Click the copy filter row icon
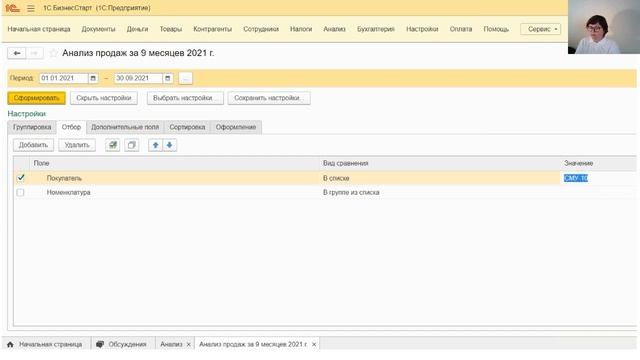640x360 pixels. click(131, 145)
